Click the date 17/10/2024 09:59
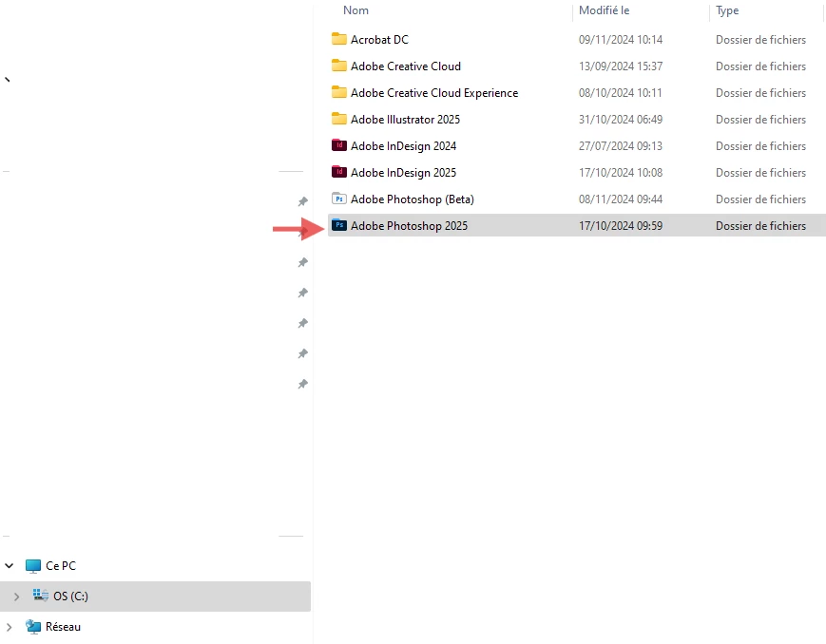 point(620,225)
